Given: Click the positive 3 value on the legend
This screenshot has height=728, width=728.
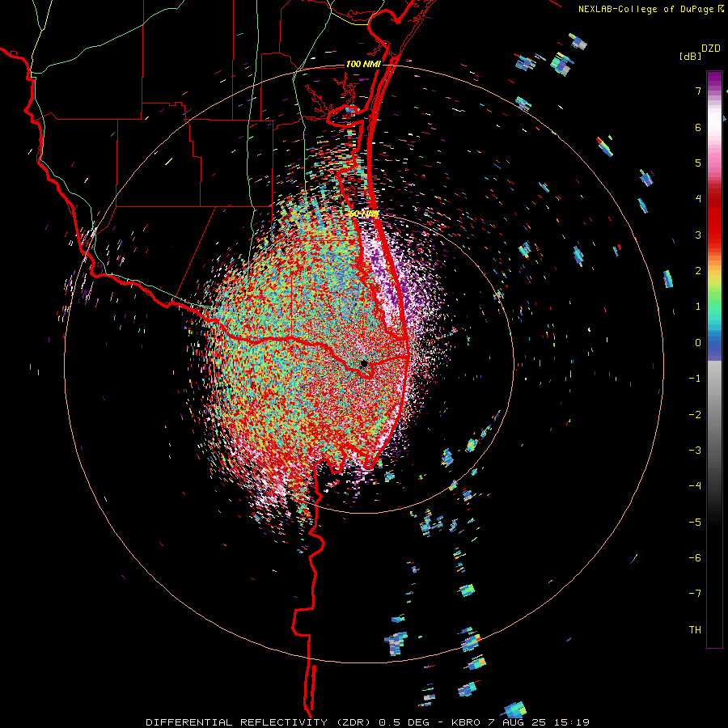Looking at the screenshot, I should pos(698,235).
